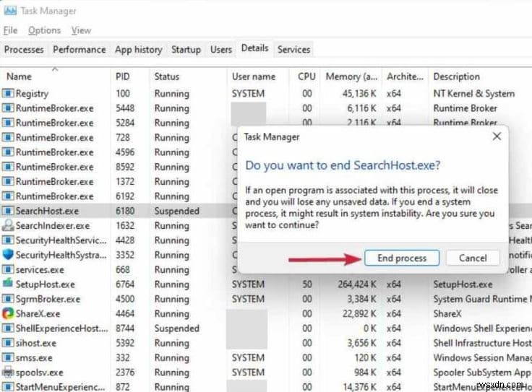Image resolution: width=532 pixels, height=392 pixels.
Task: Click the ShareX.exe colorful icon
Action: point(8,313)
